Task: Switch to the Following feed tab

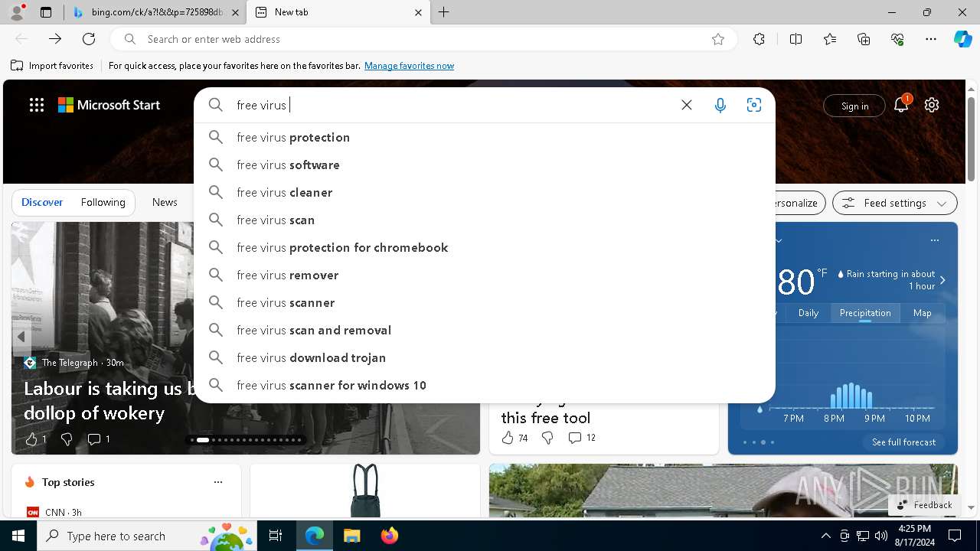Action: (103, 202)
